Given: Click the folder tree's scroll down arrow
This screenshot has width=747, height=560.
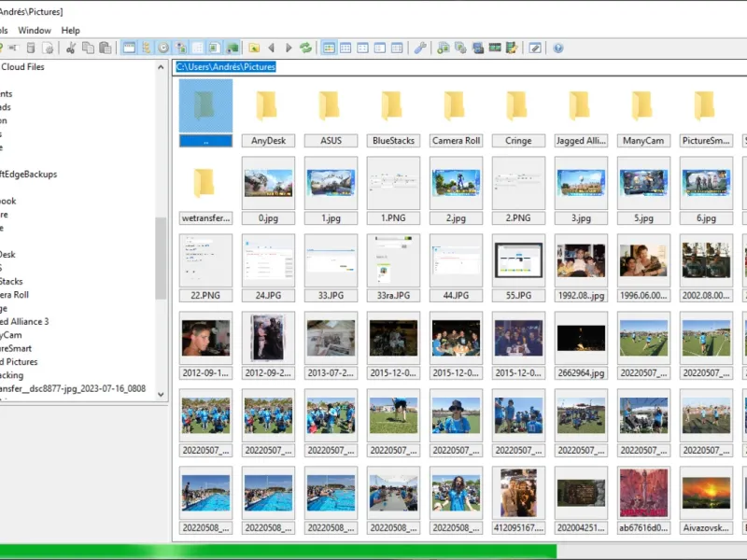Looking at the screenshot, I should (x=161, y=394).
